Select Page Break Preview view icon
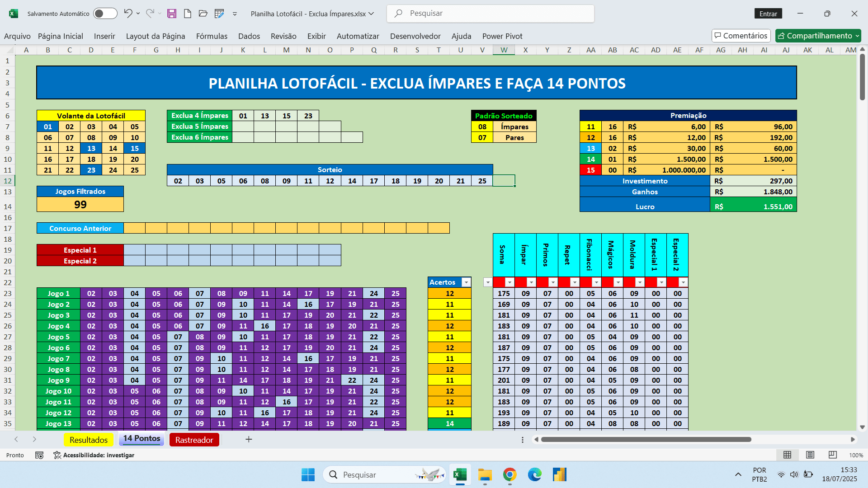Viewport: 868px width, 488px height. coord(832,455)
